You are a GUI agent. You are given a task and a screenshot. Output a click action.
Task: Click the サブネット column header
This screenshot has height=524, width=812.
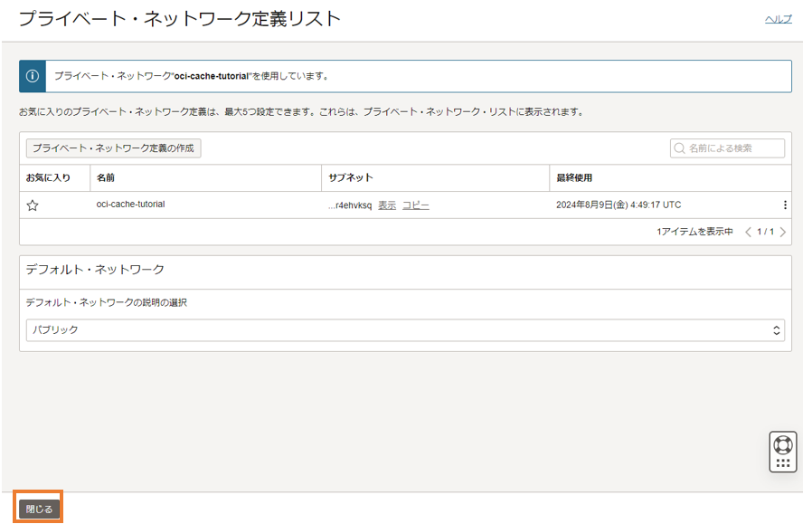[351, 177]
